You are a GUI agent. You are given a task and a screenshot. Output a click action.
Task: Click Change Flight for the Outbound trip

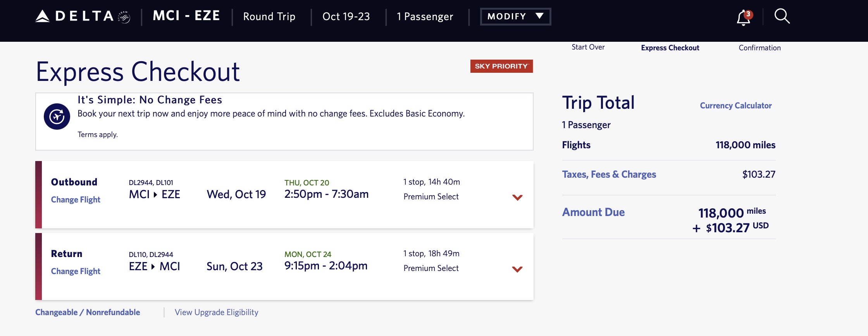76,200
